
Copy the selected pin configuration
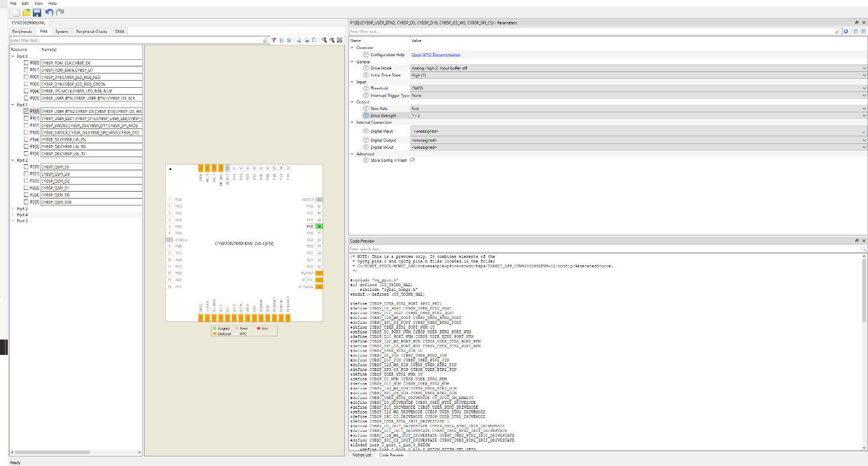tap(307, 40)
